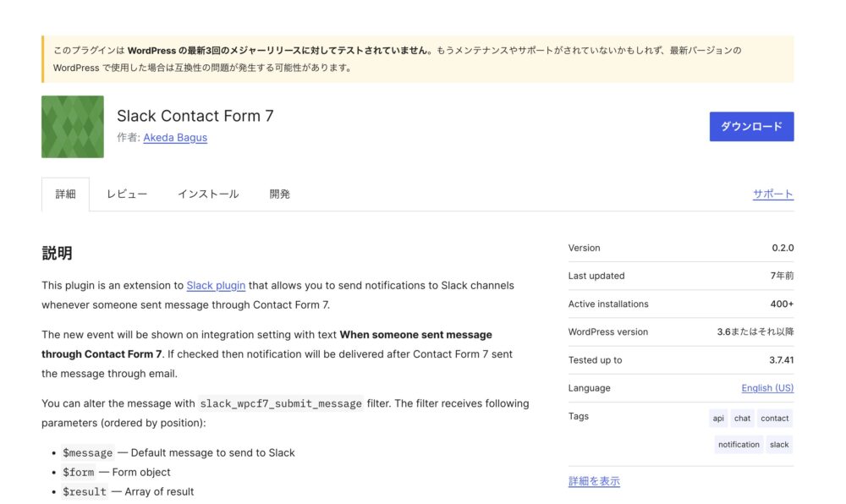Click the WordPress version label
Screen dimensions: 846x504
[x=608, y=332]
